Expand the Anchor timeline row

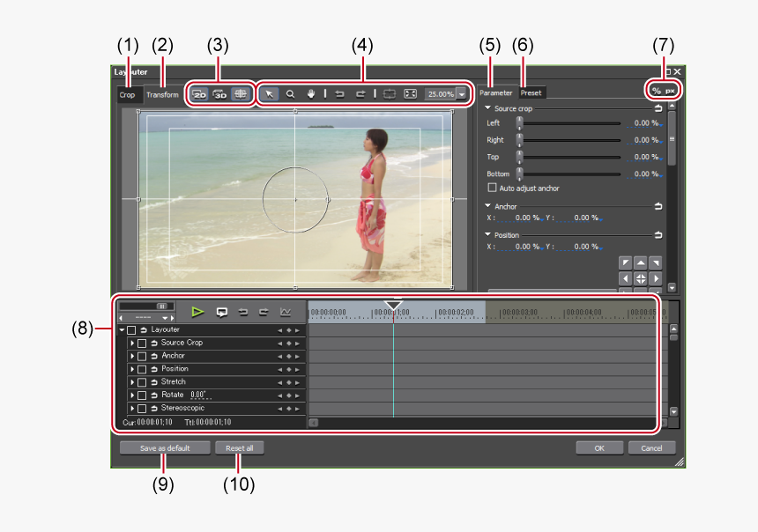(132, 356)
